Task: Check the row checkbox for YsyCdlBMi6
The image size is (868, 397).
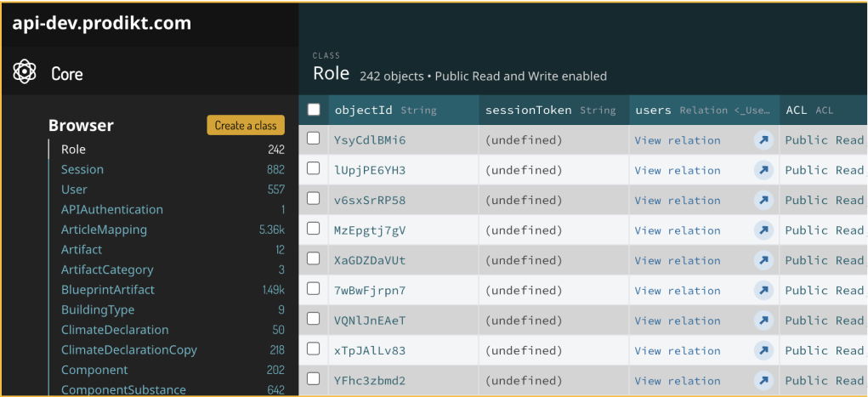Action: click(x=314, y=139)
